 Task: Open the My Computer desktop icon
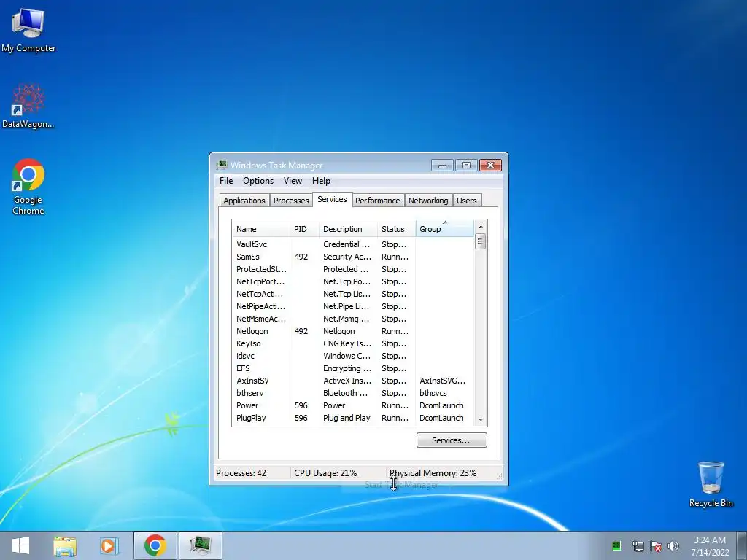(x=28, y=30)
